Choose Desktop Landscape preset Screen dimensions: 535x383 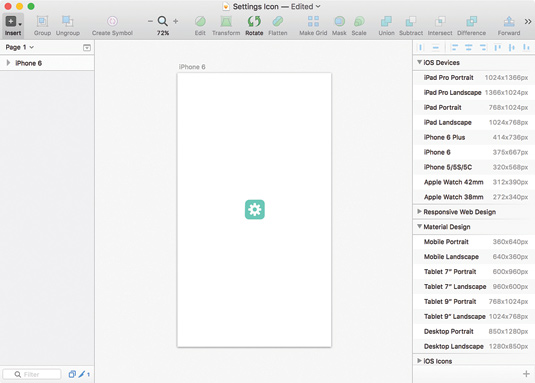click(474, 347)
